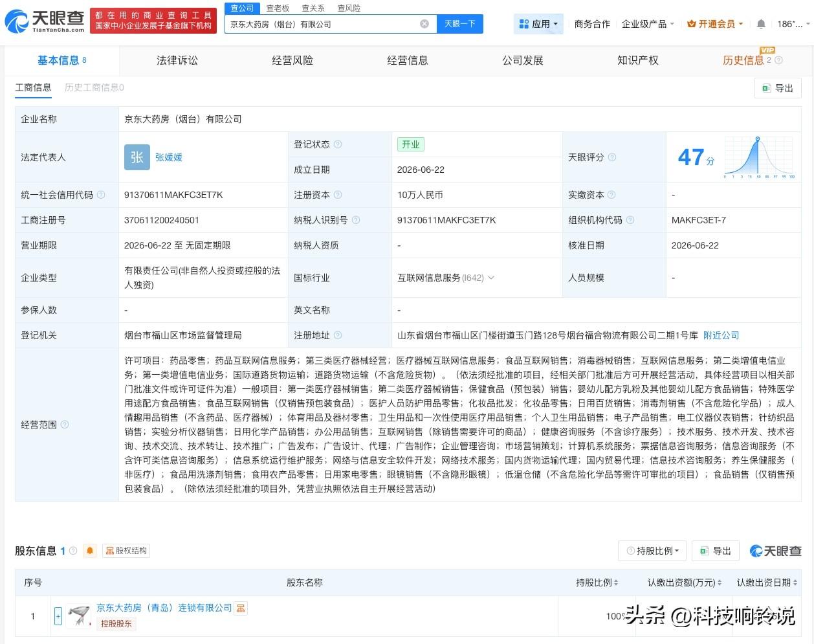Select the 公司发展 tab
The height and width of the screenshot is (644, 814).
click(x=523, y=60)
